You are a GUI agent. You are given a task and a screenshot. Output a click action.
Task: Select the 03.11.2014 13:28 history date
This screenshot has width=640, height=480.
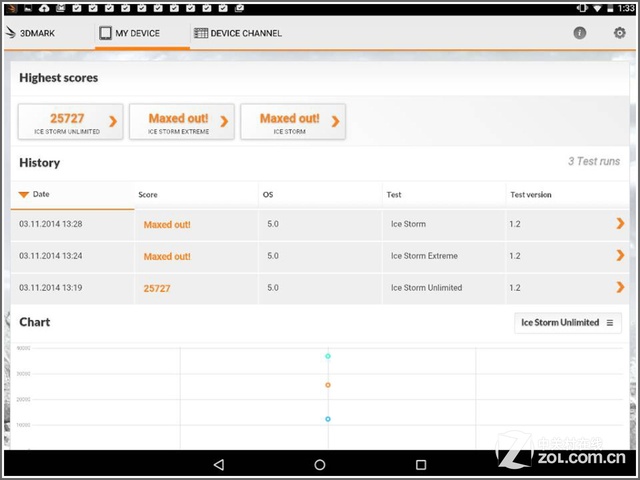click(51, 224)
